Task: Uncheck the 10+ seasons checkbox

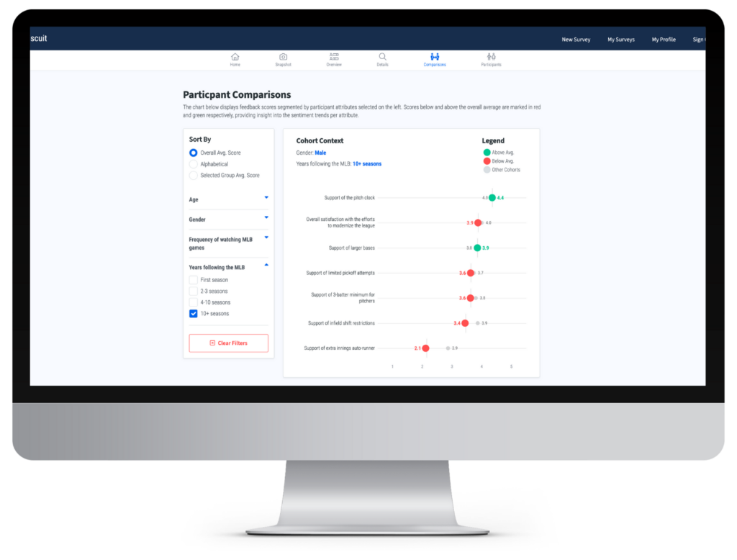Action: (x=193, y=314)
